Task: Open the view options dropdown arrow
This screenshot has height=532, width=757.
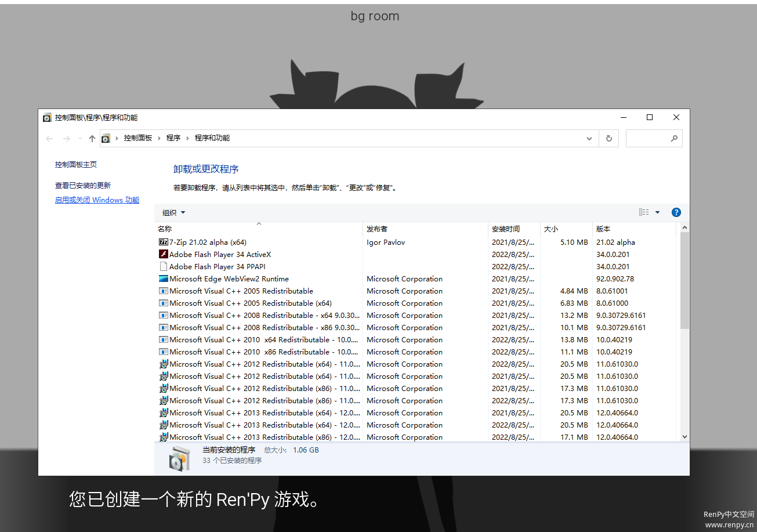Action: coord(657,212)
